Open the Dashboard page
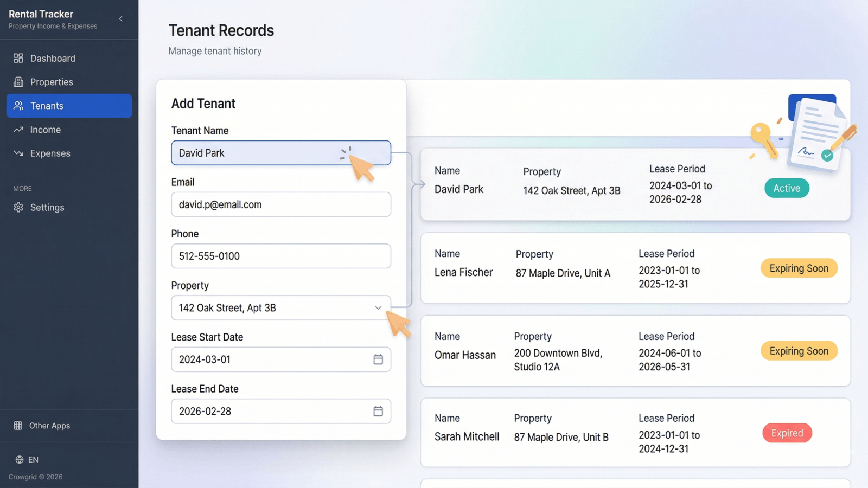868x488 pixels. (69, 58)
